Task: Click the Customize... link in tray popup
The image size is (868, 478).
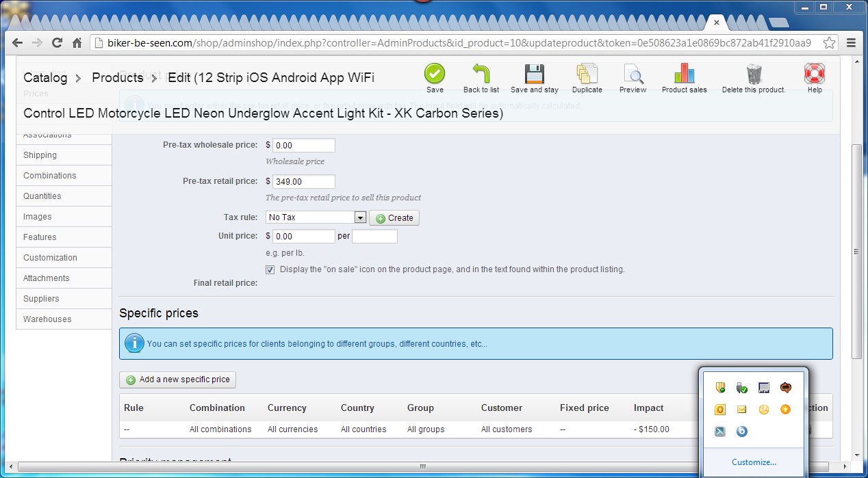Action: coord(754,462)
